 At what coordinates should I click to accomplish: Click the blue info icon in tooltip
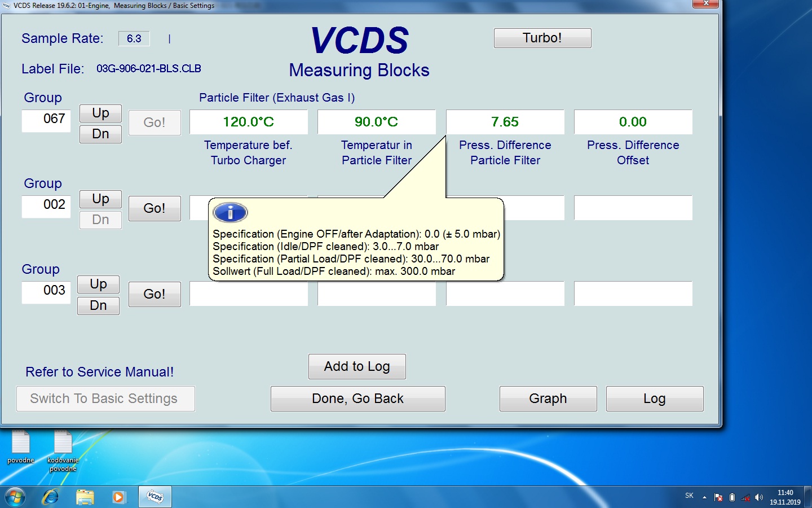point(230,212)
